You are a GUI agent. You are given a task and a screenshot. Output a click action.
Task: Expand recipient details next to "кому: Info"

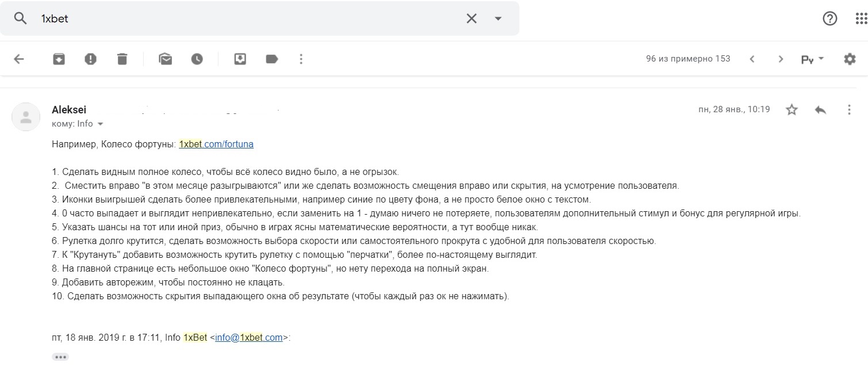(101, 124)
